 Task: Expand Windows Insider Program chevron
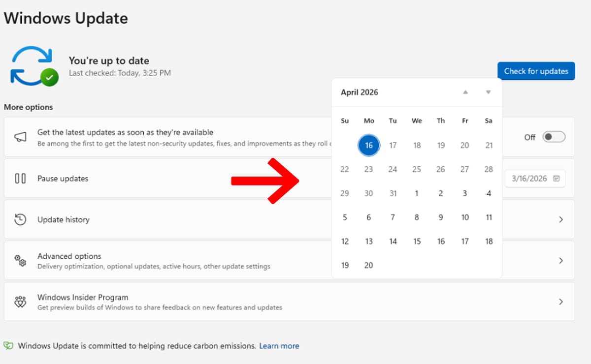coord(560,302)
